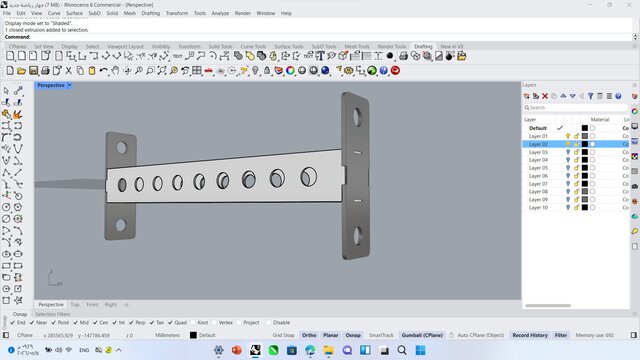Click the Record History button
640x360 pixels.
tap(530, 335)
